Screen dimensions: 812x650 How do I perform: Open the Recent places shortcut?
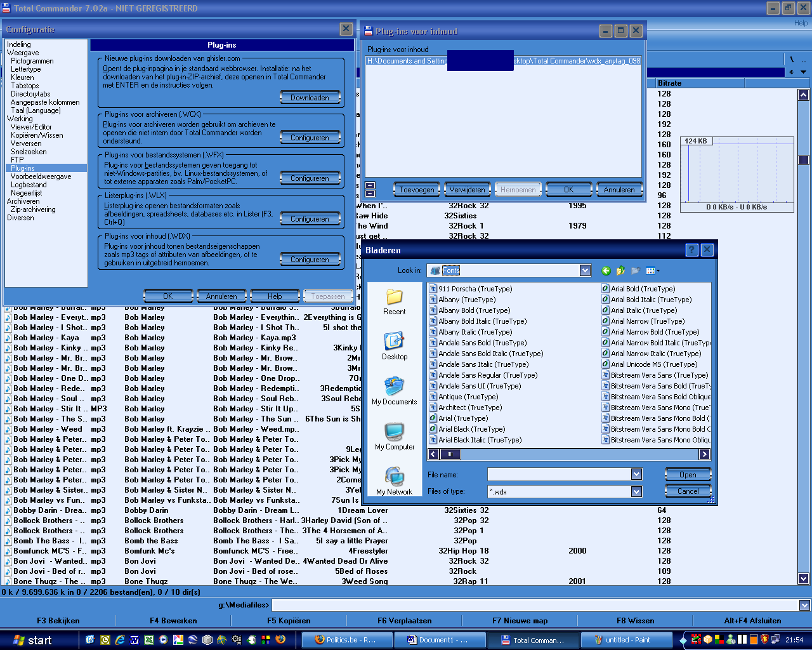(x=394, y=302)
